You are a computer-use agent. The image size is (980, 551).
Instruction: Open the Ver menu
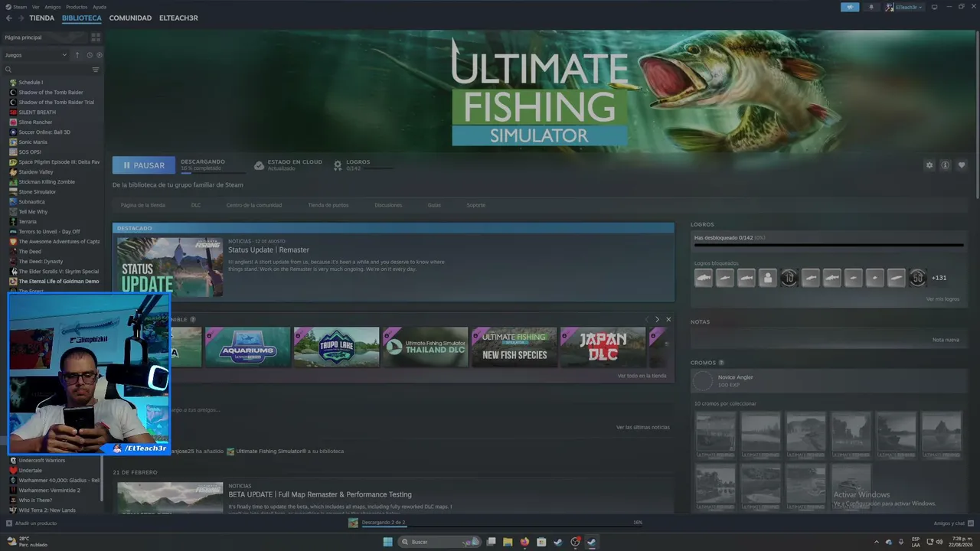tap(36, 7)
